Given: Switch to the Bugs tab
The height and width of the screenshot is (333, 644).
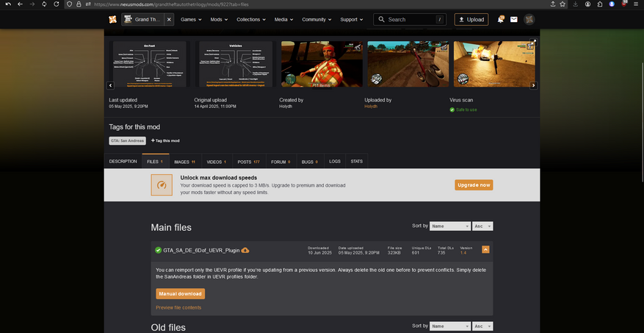Looking at the screenshot, I should (310, 162).
